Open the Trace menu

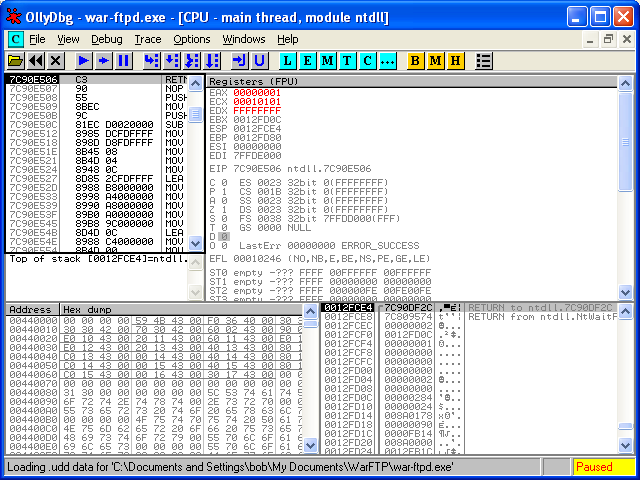click(148, 40)
